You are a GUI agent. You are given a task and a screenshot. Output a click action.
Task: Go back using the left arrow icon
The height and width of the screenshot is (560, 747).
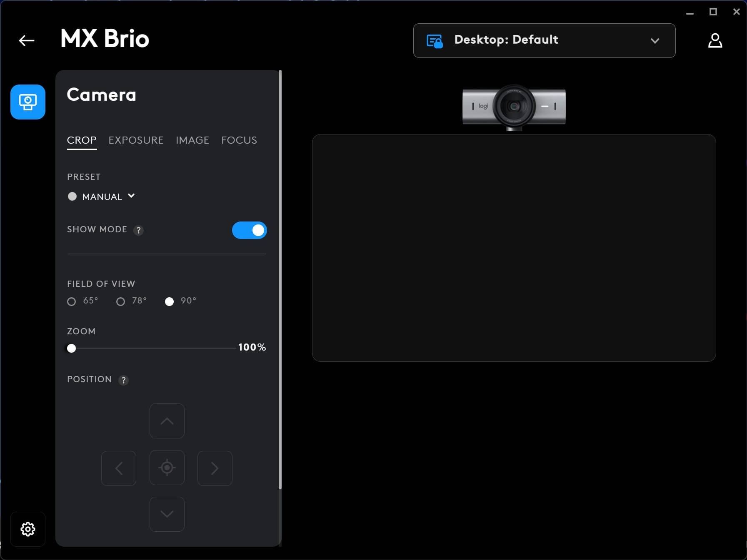27,40
